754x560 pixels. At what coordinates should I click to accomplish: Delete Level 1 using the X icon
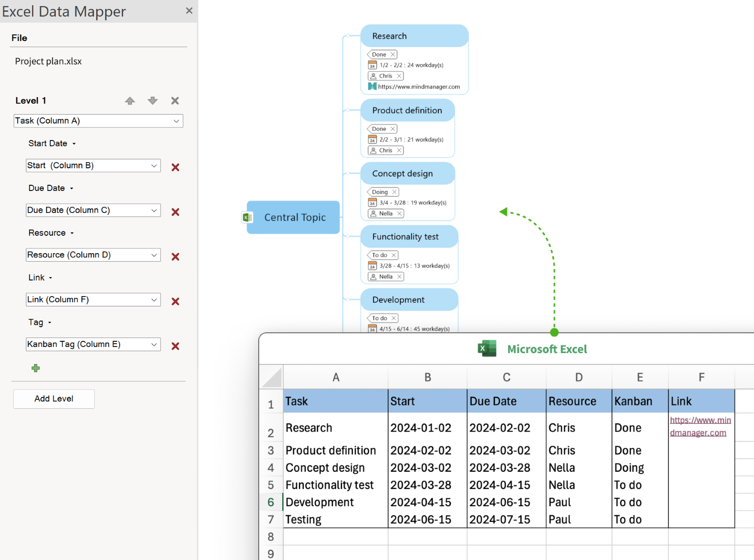point(175,100)
